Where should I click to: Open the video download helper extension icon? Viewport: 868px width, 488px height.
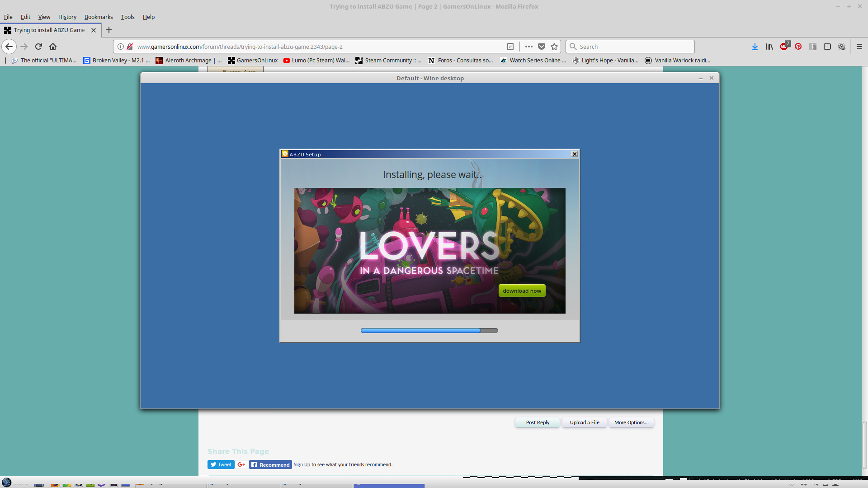[x=842, y=47]
